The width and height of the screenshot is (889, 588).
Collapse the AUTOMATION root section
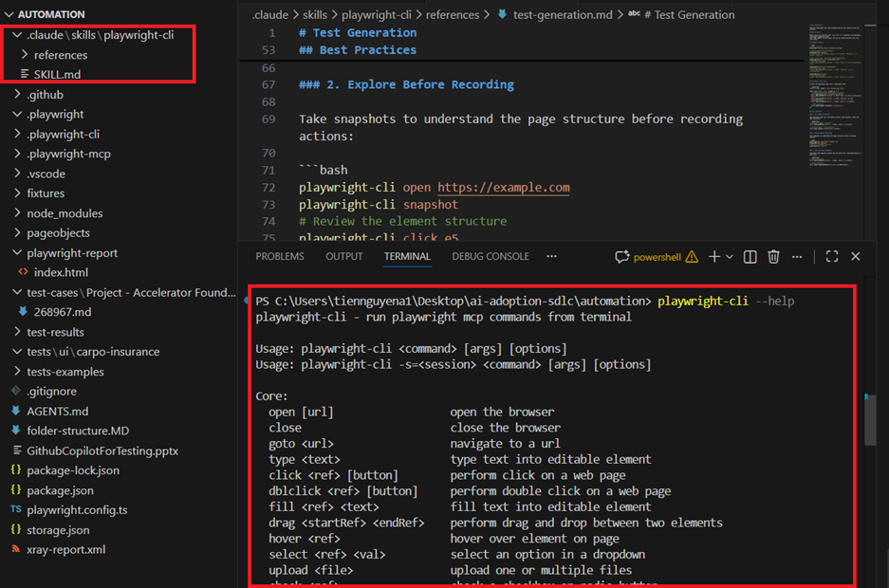(9, 14)
